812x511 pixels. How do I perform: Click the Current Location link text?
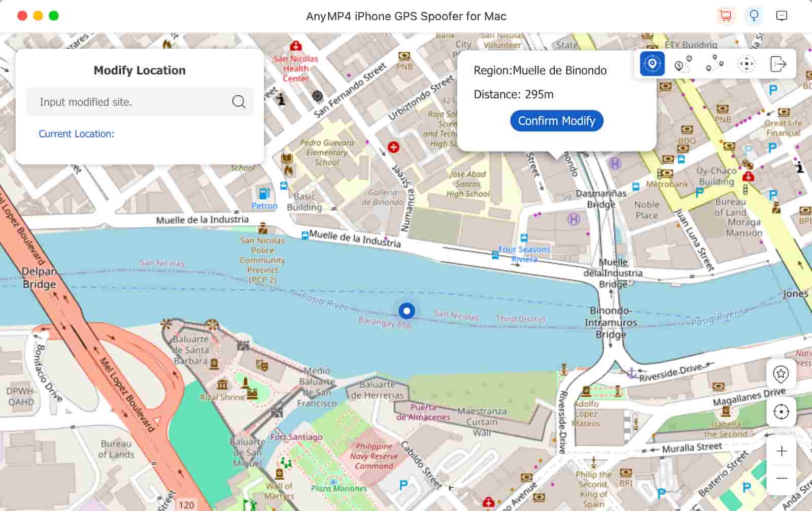pyautogui.click(x=77, y=134)
